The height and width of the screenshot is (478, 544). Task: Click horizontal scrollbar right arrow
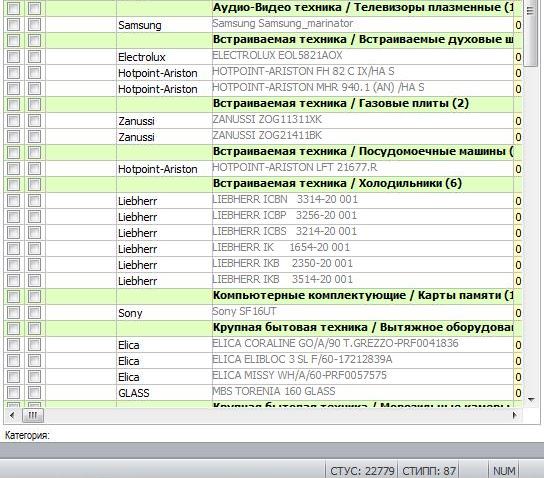tap(515, 415)
